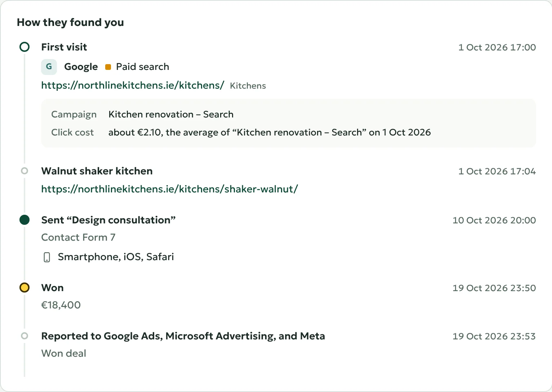Screen dimensions: 552x392
Task: Click the "19 Oct 2026 23:50" timestamp
Action: (494, 288)
